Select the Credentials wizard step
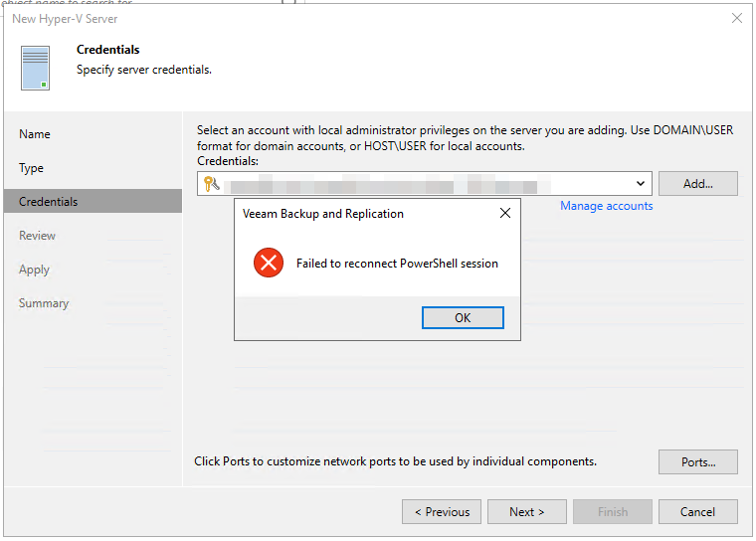The height and width of the screenshot is (541, 756). pyautogui.click(x=93, y=201)
